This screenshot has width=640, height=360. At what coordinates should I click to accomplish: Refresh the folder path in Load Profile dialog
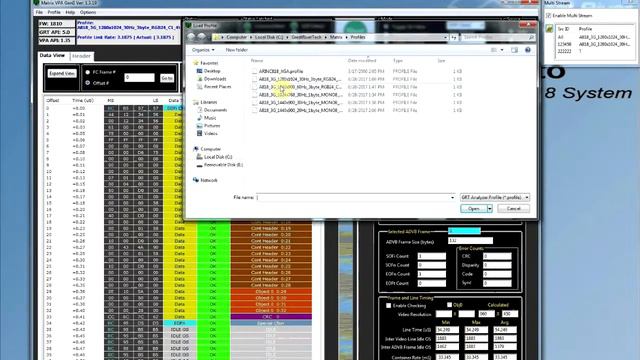(x=454, y=37)
